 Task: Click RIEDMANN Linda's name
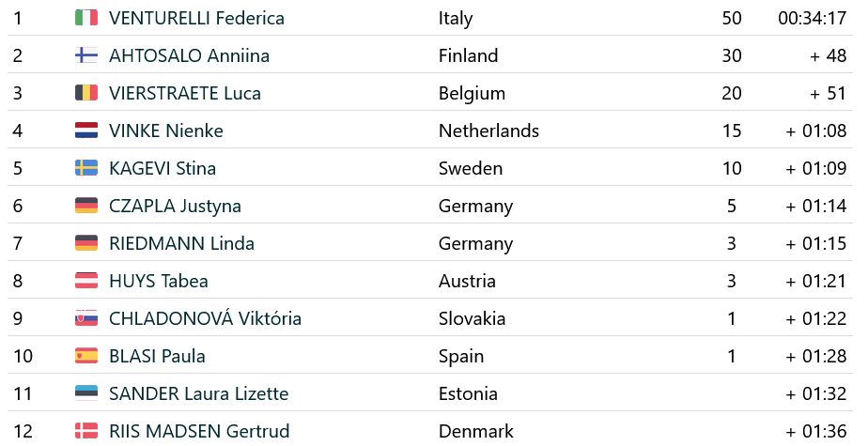click(181, 243)
